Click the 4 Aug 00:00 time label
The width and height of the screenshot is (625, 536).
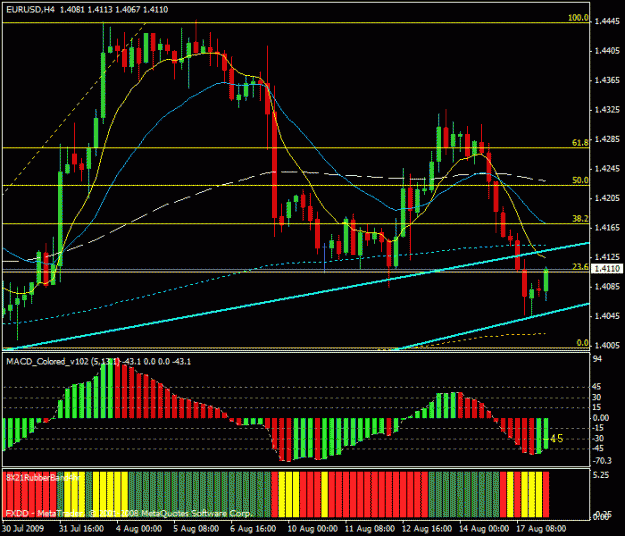(139, 529)
